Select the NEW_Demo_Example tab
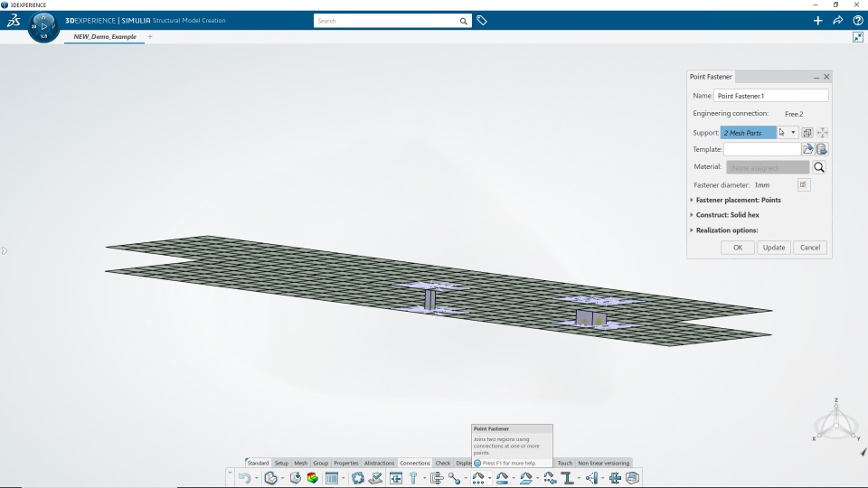 click(105, 36)
